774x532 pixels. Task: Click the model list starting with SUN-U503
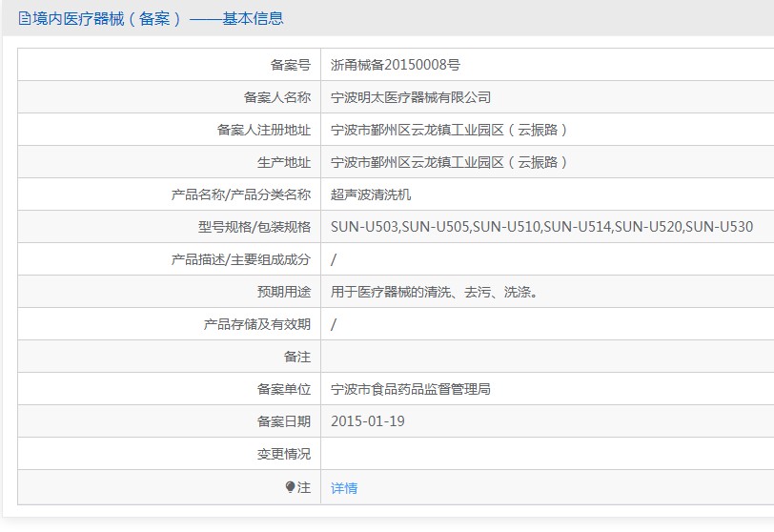point(541,227)
